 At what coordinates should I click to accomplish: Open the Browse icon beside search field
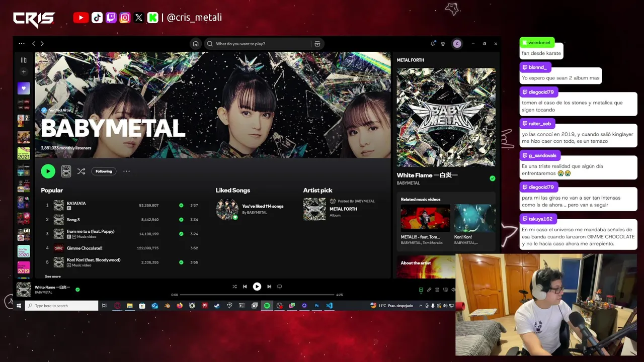pos(317,44)
